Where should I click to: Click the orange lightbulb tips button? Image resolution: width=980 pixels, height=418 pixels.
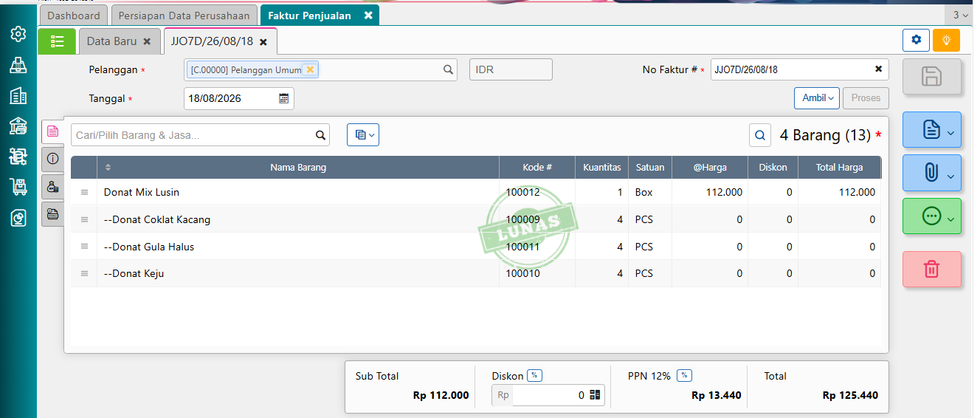(946, 40)
